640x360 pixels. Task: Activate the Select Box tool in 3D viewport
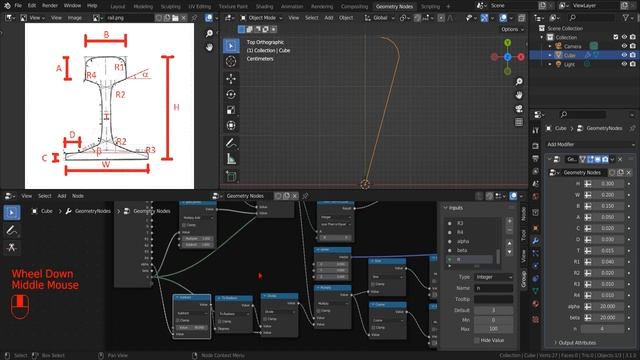[x=231, y=46]
